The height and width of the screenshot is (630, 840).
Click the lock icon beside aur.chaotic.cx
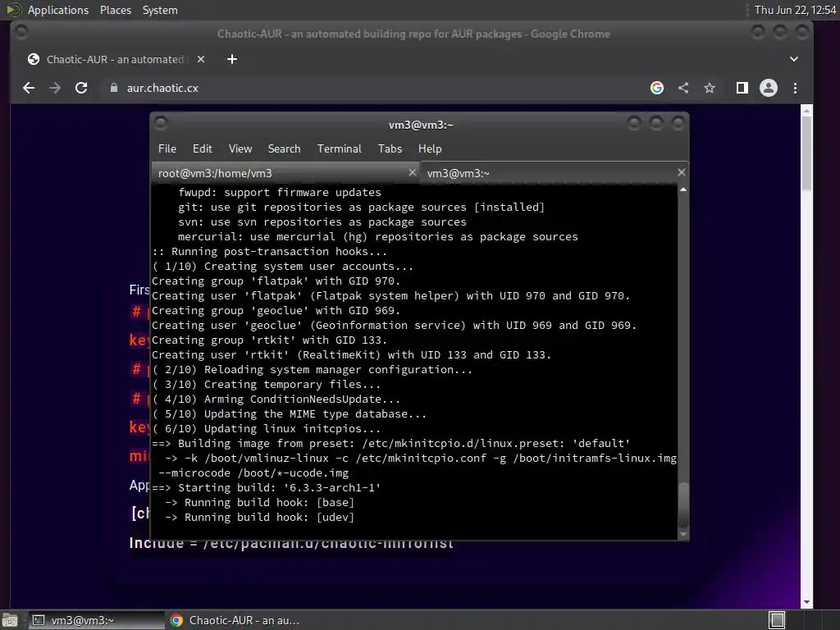113,88
